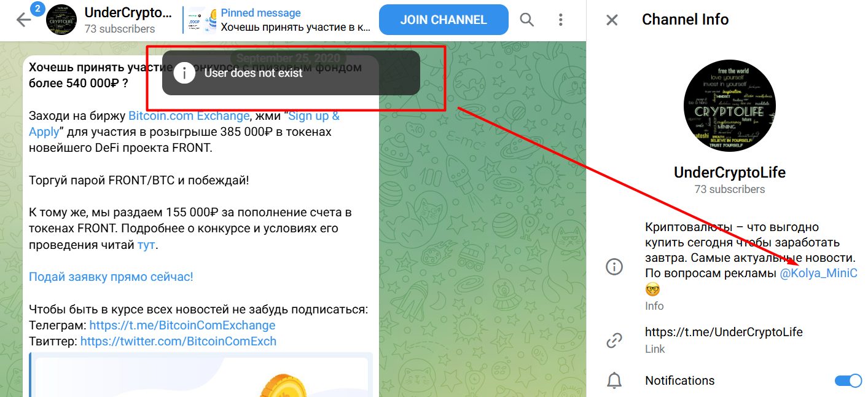Click the UnderCryptoLife profile photo
Viewport: 868px width, 397px height.
point(729,106)
